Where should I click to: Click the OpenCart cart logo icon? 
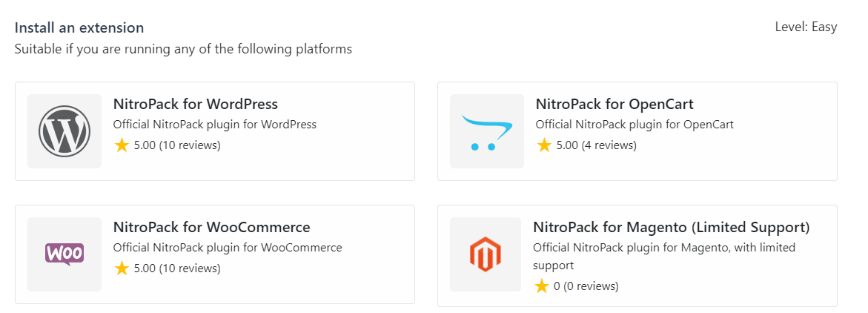[x=486, y=132]
